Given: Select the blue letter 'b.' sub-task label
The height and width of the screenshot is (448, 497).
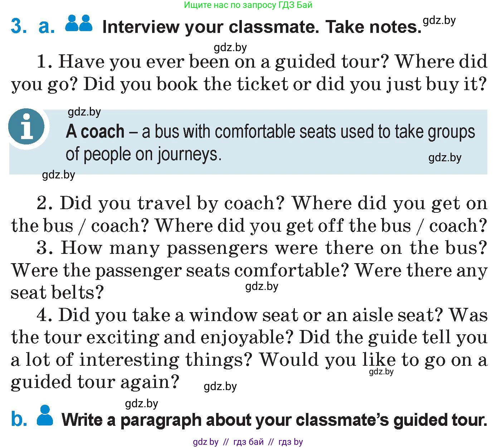Looking at the screenshot, I should [x=19, y=419].
